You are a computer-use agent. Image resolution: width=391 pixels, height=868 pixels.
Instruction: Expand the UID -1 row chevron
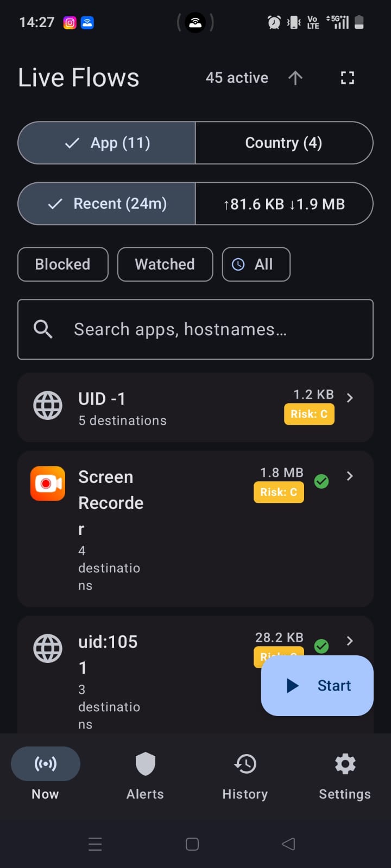[x=350, y=398]
